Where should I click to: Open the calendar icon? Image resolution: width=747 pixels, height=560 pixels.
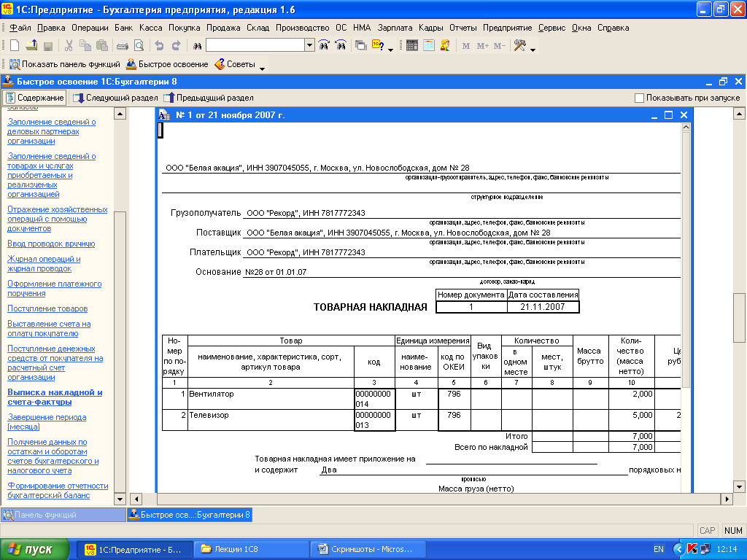click(429, 45)
